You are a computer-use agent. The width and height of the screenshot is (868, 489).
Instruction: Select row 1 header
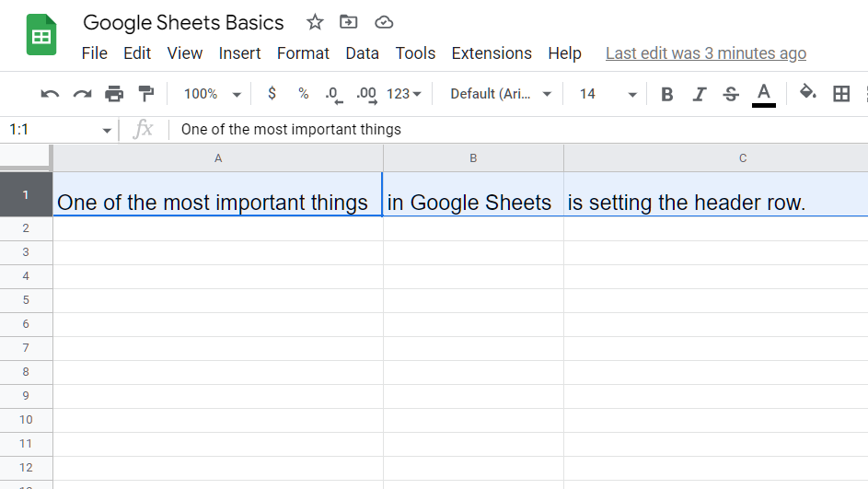[x=26, y=194]
